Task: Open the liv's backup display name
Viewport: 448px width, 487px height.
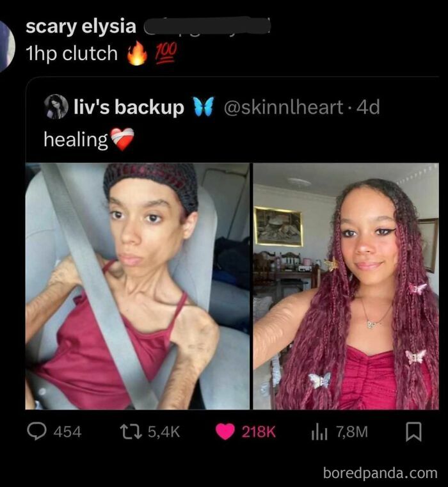Action: (129, 107)
